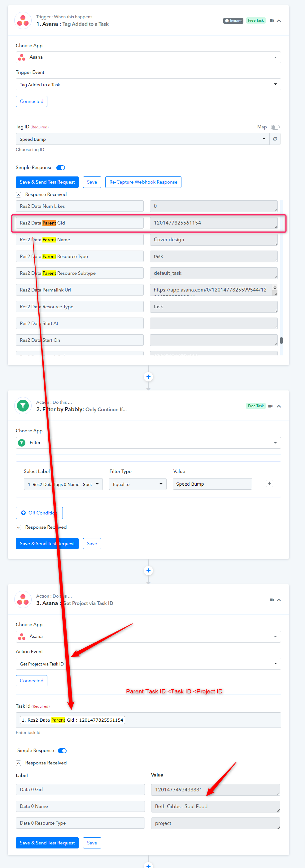This screenshot has width=305, height=868.
Task: Click Save & Send Test Request in step 2
Action: tap(47, 544)
